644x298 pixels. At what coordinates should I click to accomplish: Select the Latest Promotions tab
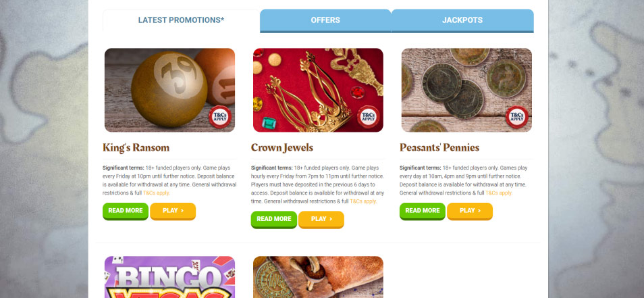tap(181, 20)
